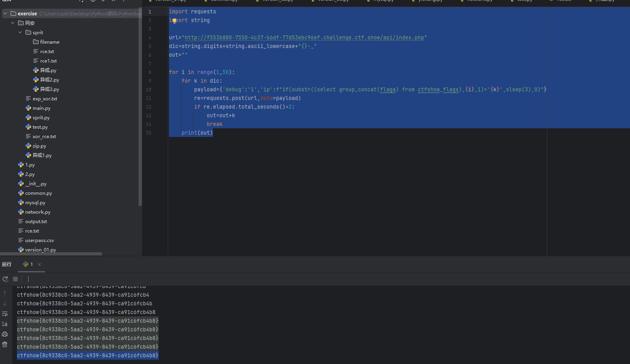This screenshot has width=630, height=364.
Task: Open network.py in the project tree
Action: pyautogui.click(x=38, y=212)
